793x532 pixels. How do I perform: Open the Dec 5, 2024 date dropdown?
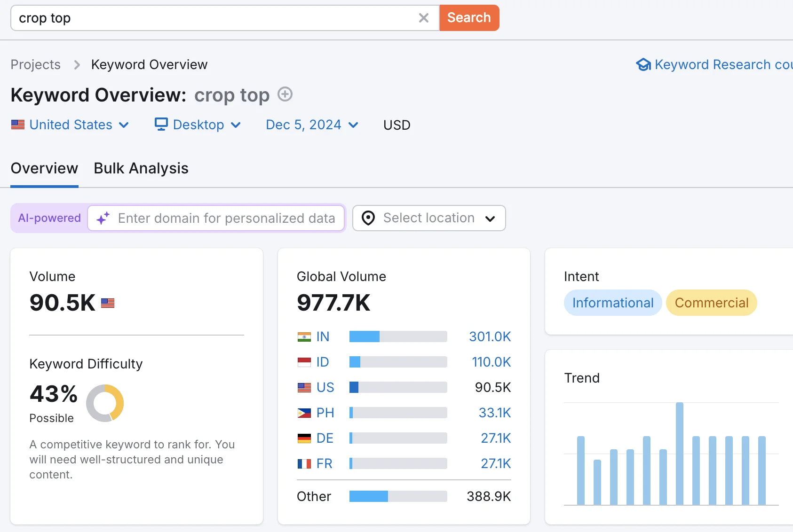pos(312,125)
